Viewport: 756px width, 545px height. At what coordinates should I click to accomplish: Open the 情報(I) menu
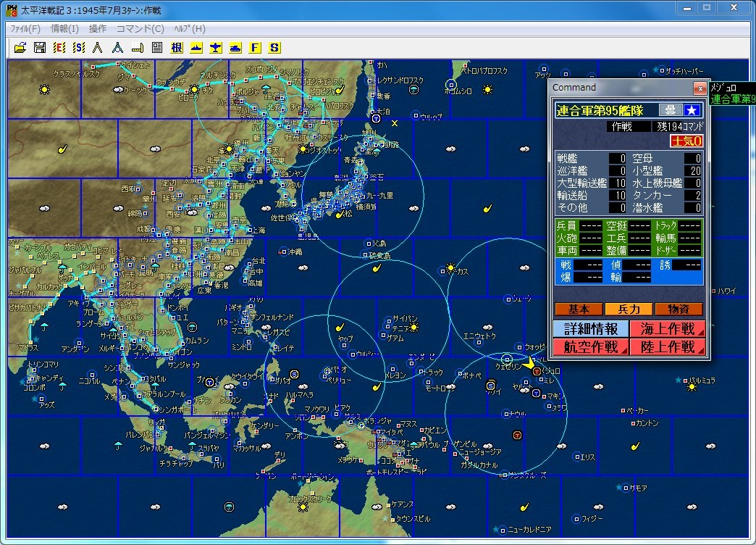[64, 28]
